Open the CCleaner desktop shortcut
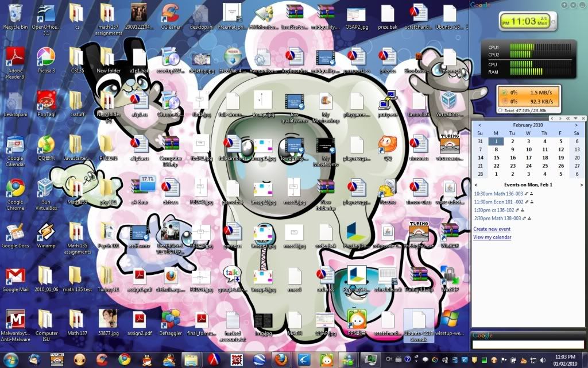Viewport: 588px width, 368px height. pyautogui.click(x=171, y=17)
